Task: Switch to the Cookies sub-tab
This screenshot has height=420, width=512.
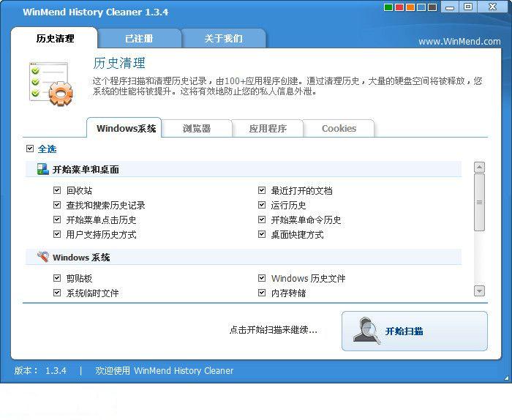Action: click(339, 129)
